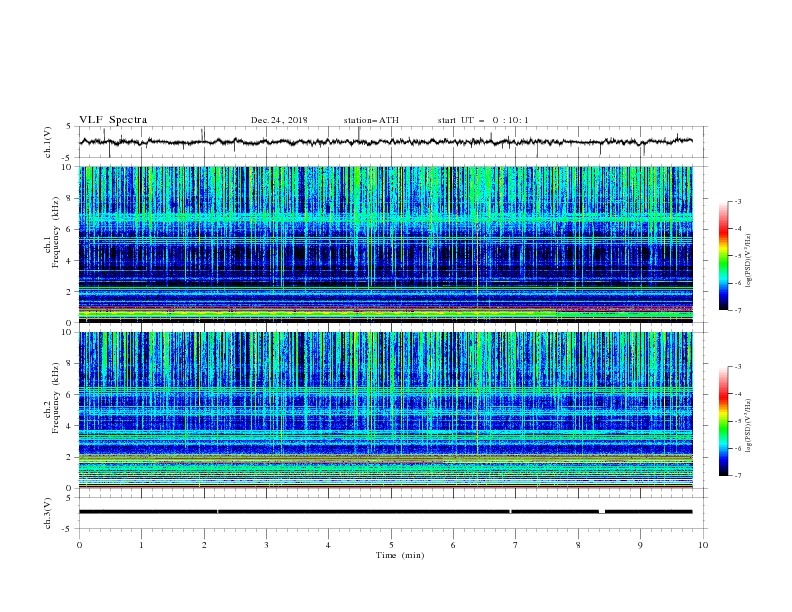Click the ch.1 voltage waveform trace
This screenshot has width=792, height=612.
tap(386, 142)
